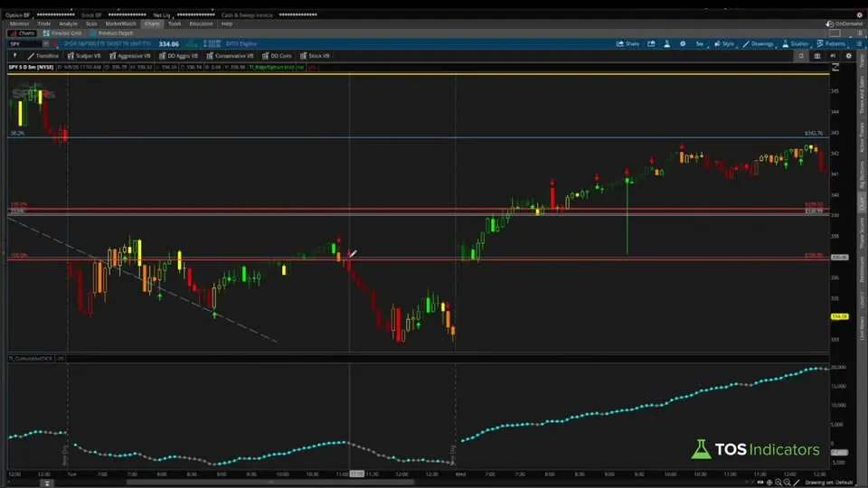This screenshot has height=488, width=868.
Task: Apply the Stock VB study set
Action: coord(315,56)
